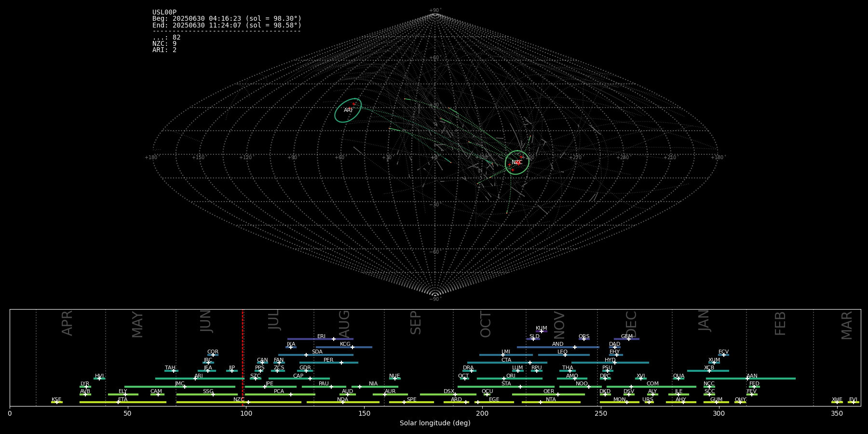Click the SSG shower bar
This screenshot has width=868, height=434.
[x=207, y=394]
